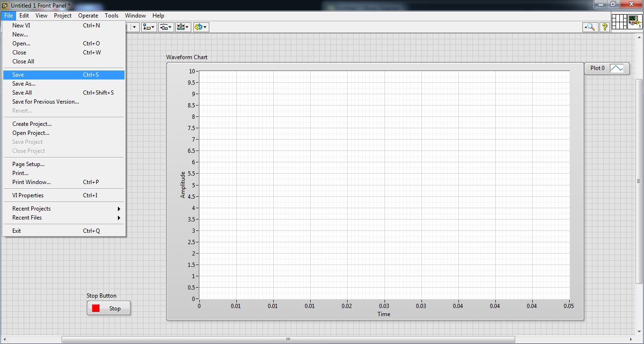Click the Stop boolean button

pyautogui.click(x=108, y=308)
